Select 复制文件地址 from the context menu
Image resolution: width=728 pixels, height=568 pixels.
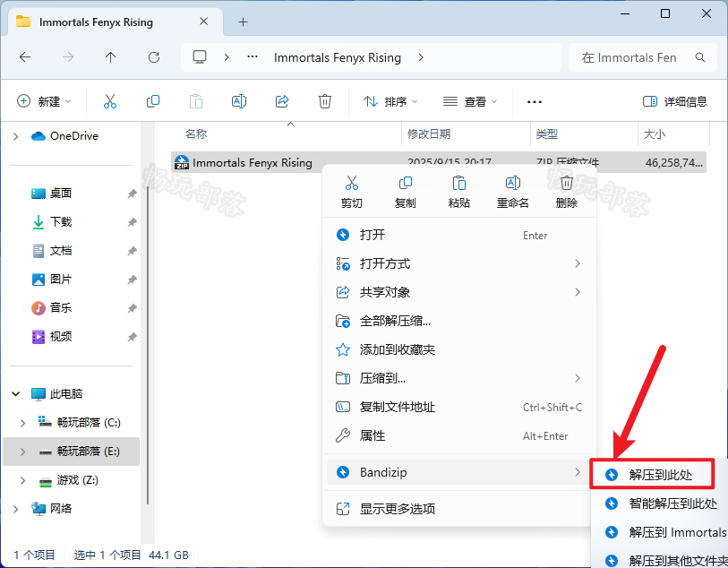459,408
